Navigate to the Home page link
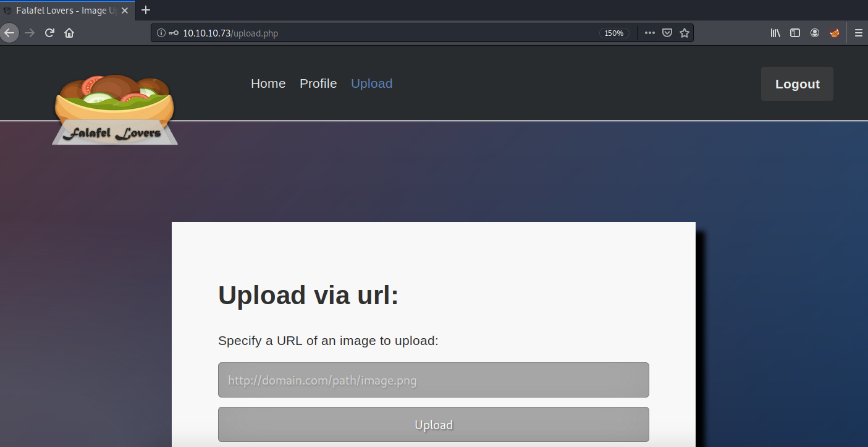 (x=268, y=83)
